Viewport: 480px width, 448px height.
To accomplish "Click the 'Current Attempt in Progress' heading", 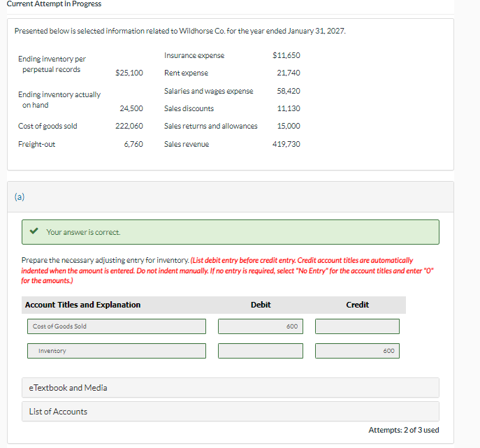I will pyautogui.click(x=54, y=4).
